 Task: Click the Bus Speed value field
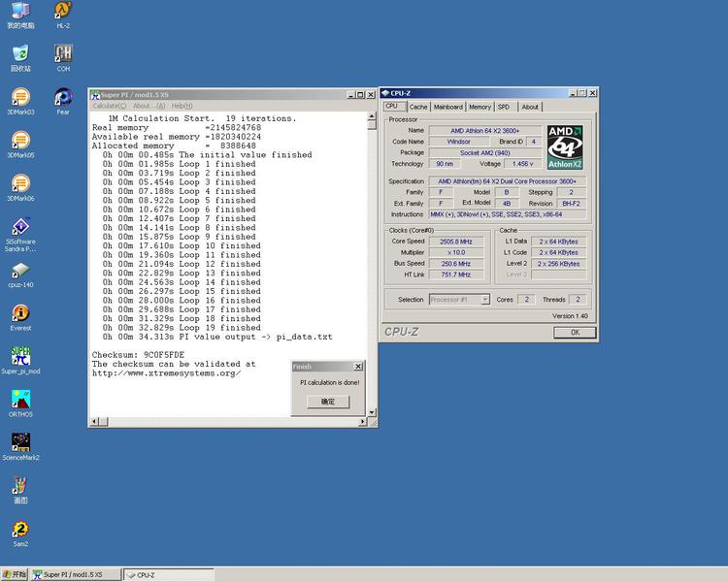pyautogui.click(x=456, y=264)
